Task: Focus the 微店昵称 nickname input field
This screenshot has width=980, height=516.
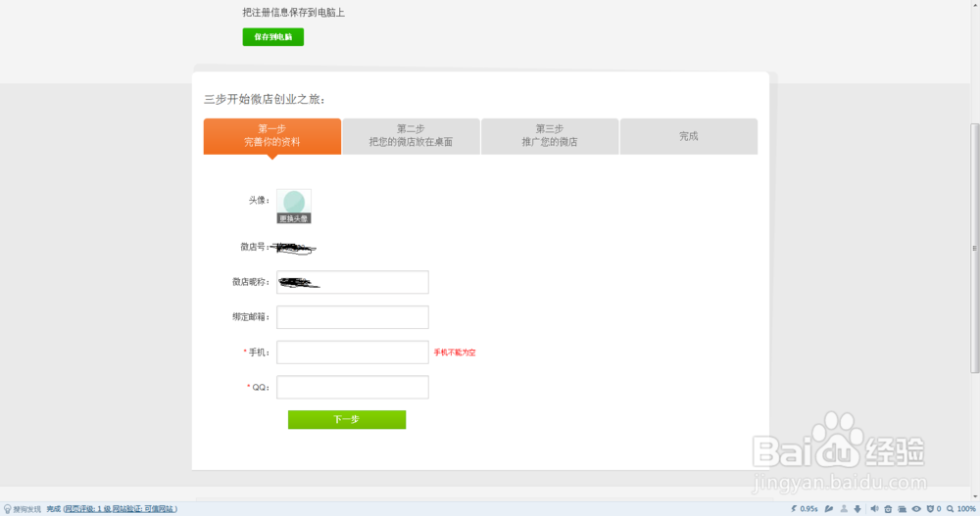Action: (353, 282)
